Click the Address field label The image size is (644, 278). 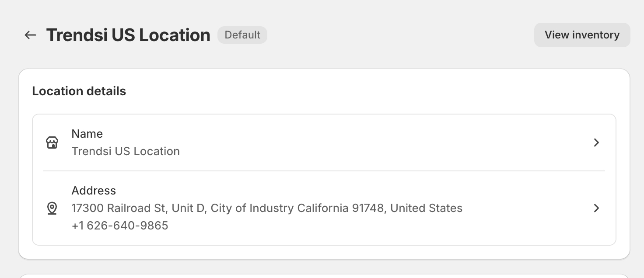94,191
